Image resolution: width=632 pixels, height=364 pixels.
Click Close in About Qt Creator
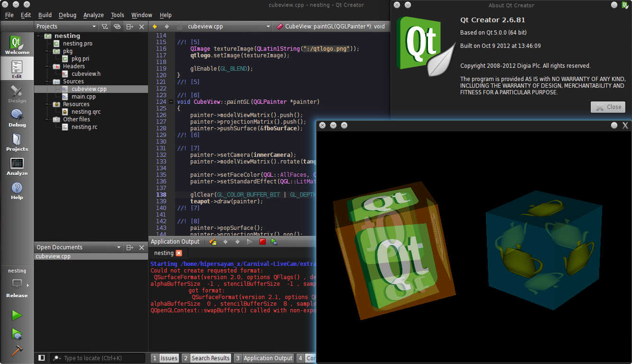coord(608,107)
